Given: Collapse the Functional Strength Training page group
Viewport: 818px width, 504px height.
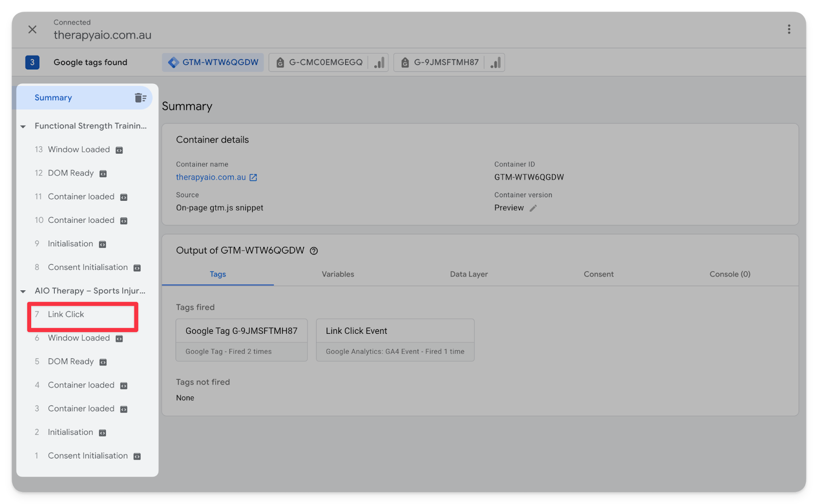Looking at the screenshot, I should (23, 126).
